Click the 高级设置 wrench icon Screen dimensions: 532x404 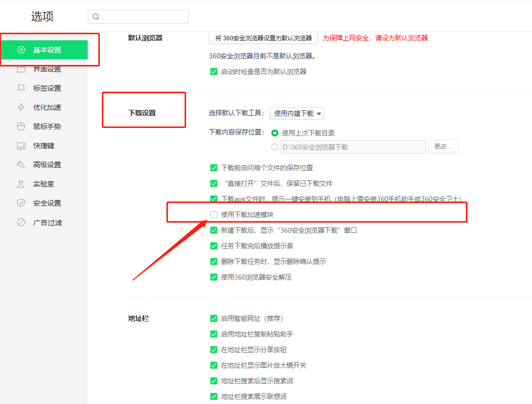tap(21, 165)
